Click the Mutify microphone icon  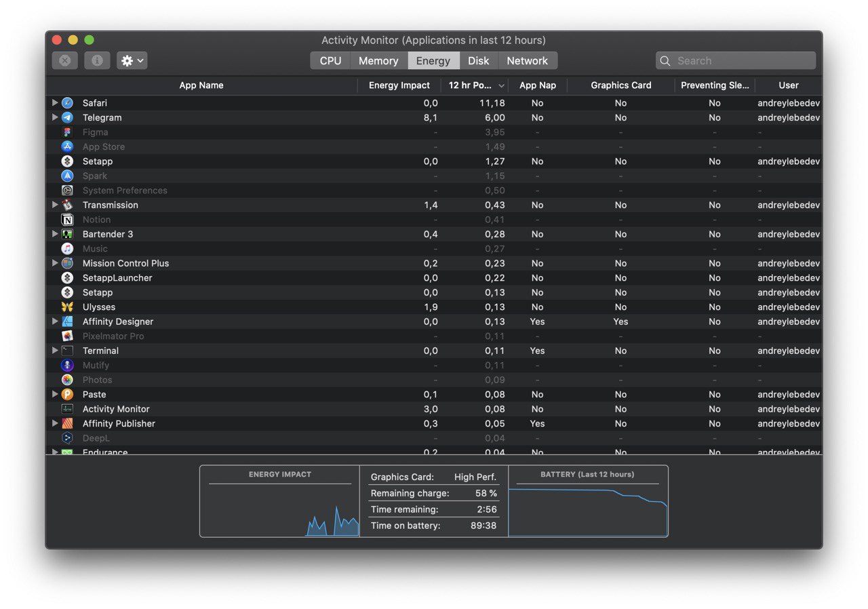click(x=67, y=366)
